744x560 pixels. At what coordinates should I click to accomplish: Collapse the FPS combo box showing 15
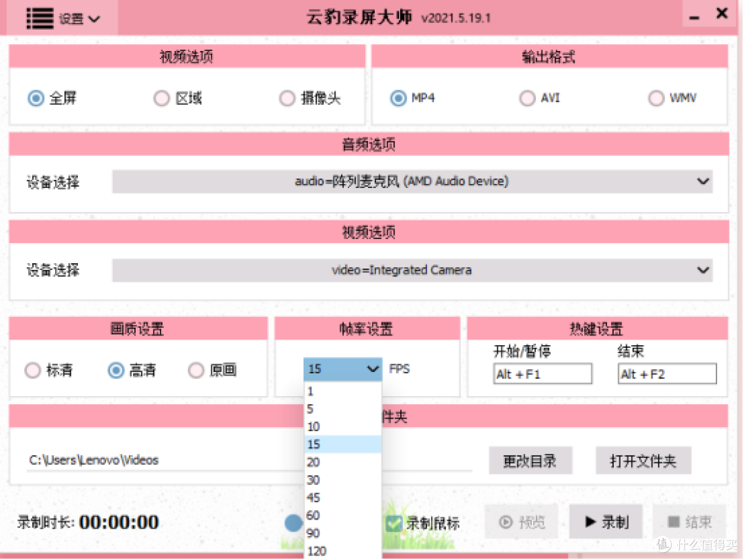coord(342,369)
